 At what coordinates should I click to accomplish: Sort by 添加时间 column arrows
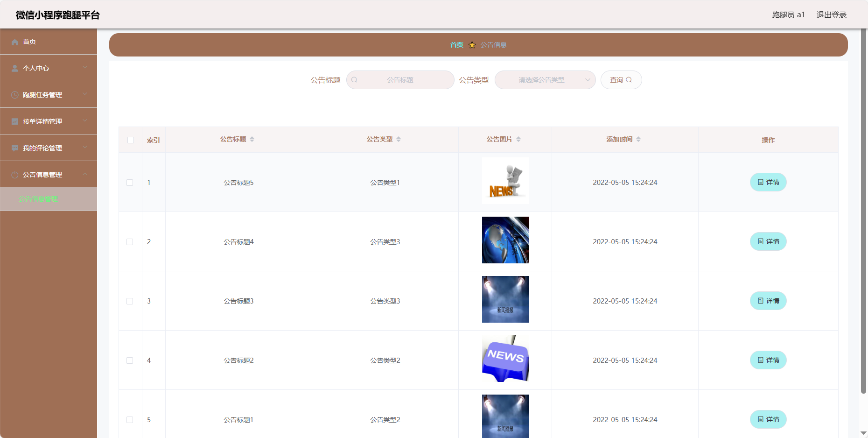tap(638, 139)
